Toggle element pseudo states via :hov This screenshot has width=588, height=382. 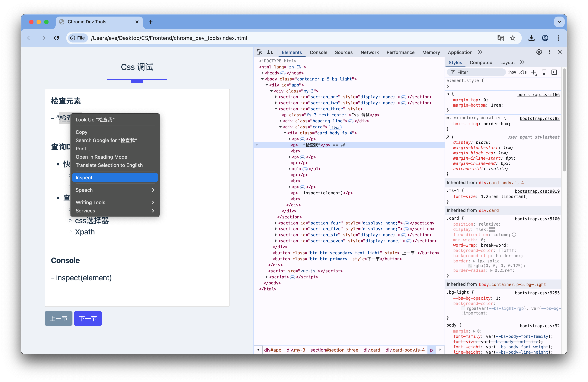click(512, 72)
